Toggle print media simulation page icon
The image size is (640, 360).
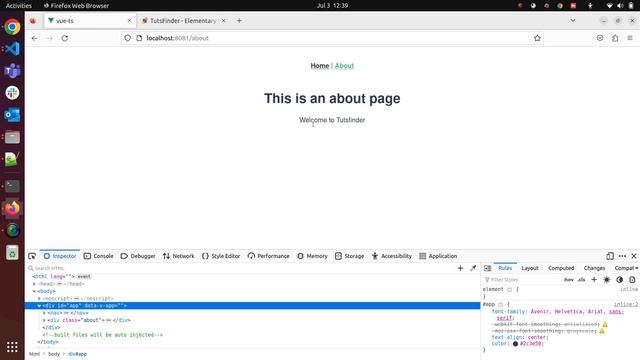coord(632,280)
